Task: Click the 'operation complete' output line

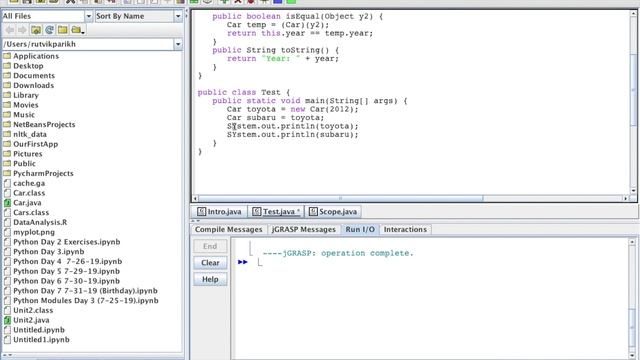Action: (338, 253)
